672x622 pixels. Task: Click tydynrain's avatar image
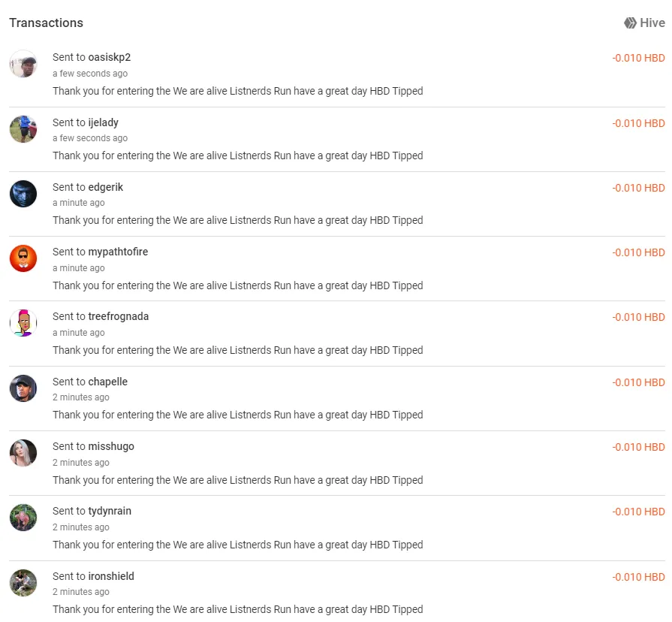click(23, 518)
